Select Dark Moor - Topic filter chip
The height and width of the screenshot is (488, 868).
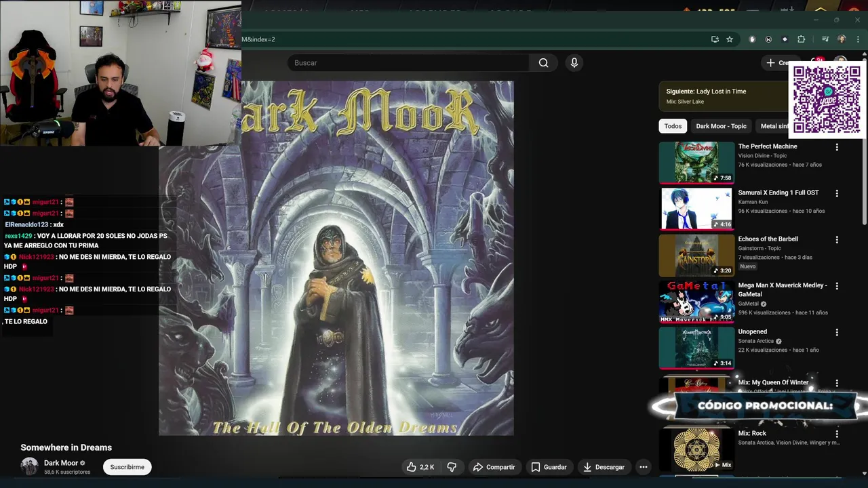[x=721, y=126]
